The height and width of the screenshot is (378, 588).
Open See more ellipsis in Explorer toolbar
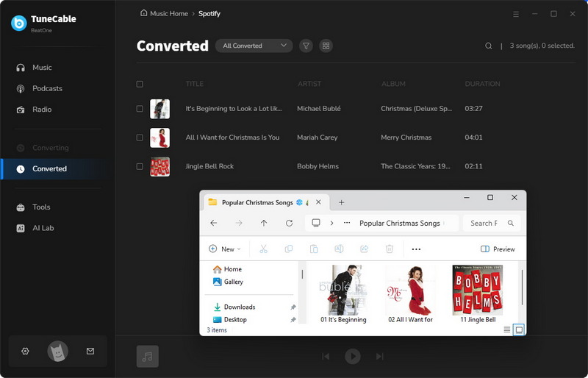(x=416, y=249)
